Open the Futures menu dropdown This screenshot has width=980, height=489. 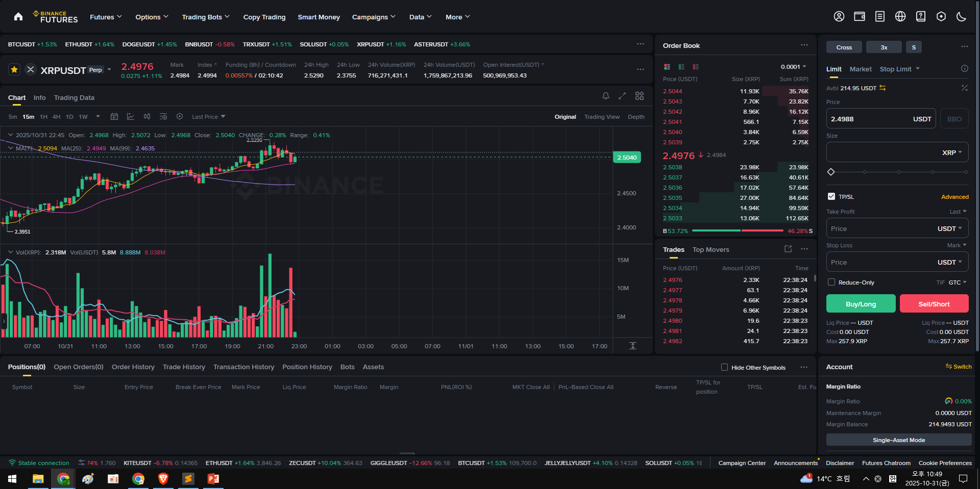pyautogui.click(x=106, y=17)
